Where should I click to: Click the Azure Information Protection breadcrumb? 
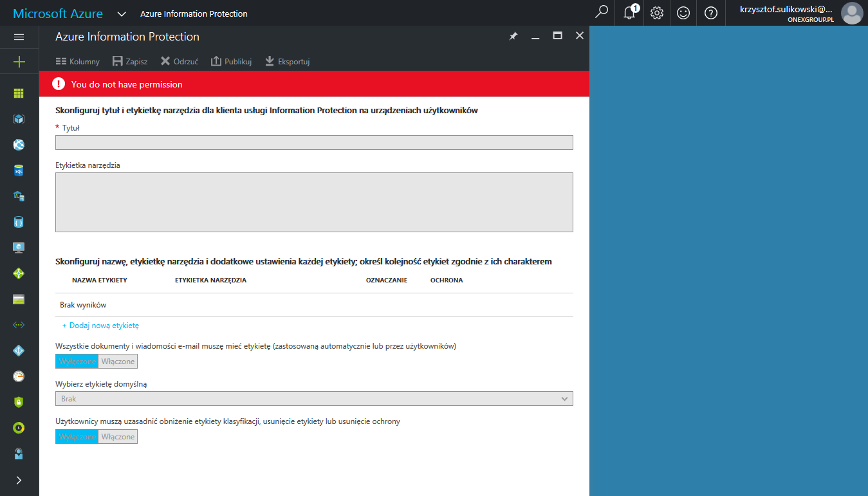tap(194, 14)
